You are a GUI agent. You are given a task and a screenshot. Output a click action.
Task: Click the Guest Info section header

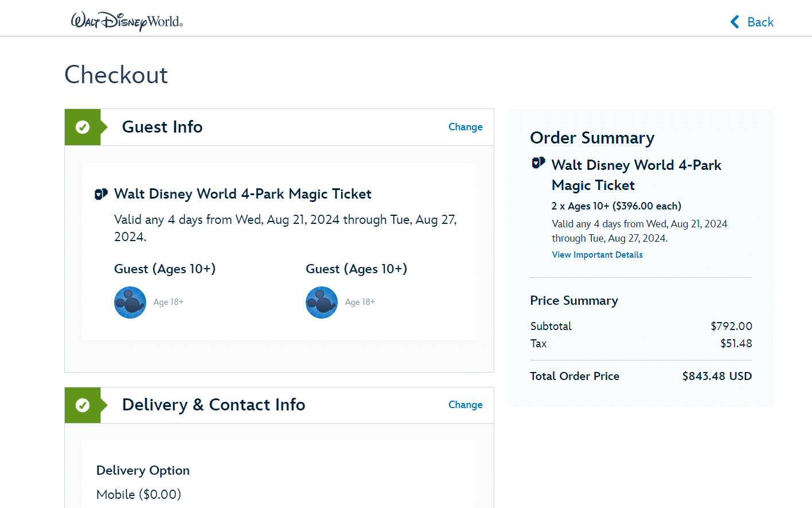pos(162,127)
